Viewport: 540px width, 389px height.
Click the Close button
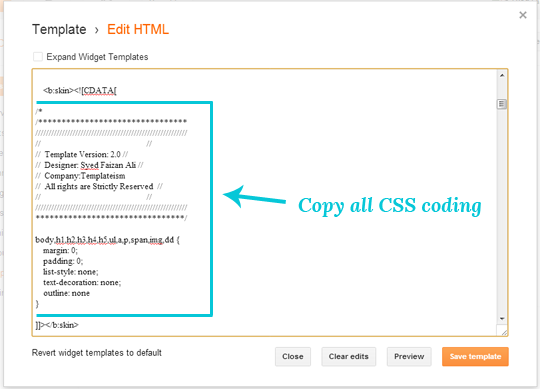(x=293, y=357)
